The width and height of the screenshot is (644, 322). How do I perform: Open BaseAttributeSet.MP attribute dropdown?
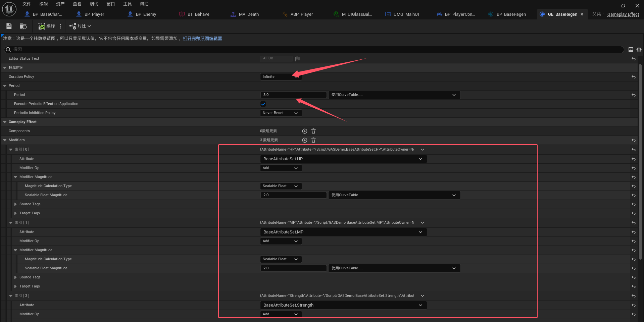click(x=343, y=232)
